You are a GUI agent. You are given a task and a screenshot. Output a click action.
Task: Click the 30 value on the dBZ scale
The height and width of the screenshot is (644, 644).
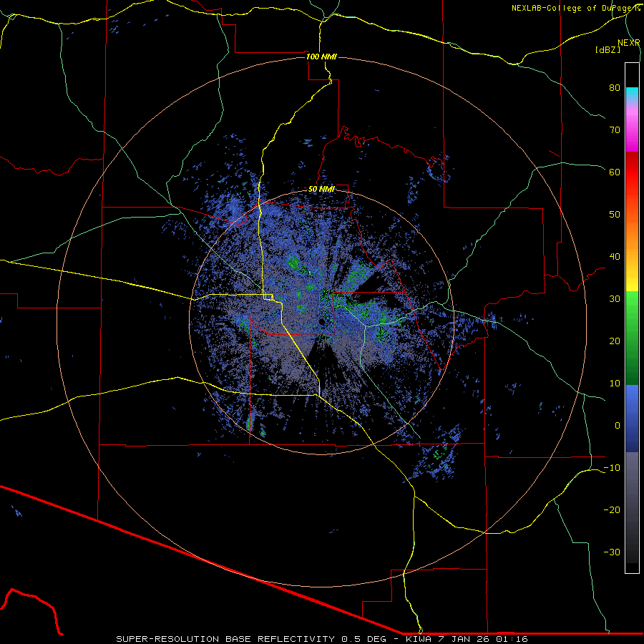point(615,298)
